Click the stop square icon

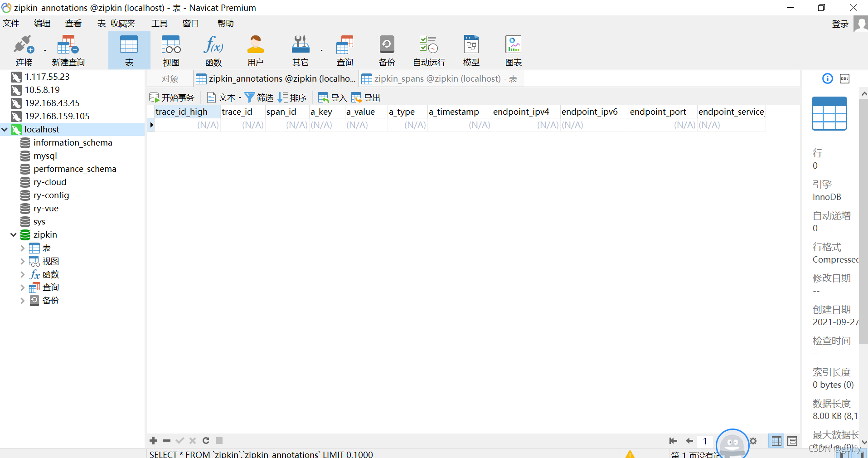219,441
